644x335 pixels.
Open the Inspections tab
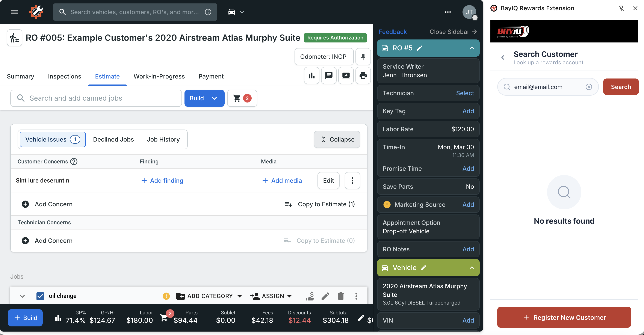click(65, 76)
